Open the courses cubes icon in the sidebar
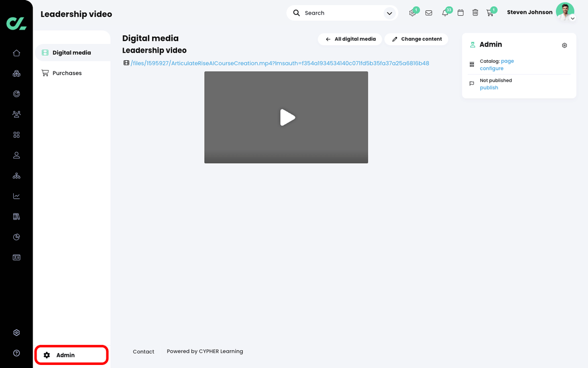Screen dimensions: 588x368 click(x=16, y=74)
